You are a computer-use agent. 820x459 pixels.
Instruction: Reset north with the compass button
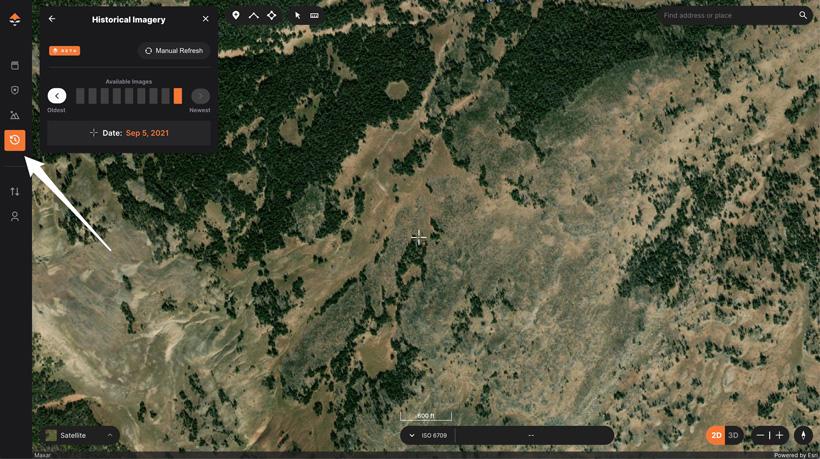pyautogui.click(x=803, y=435)
